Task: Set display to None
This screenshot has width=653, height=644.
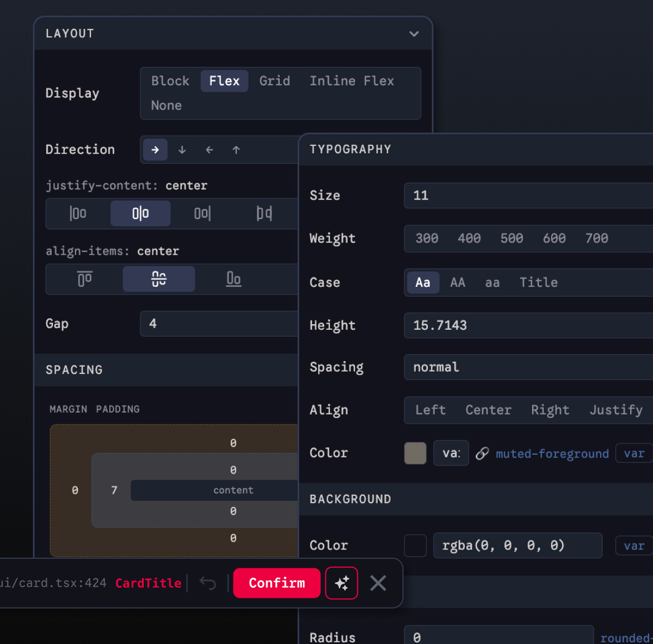Action: (x=166, y=105)
